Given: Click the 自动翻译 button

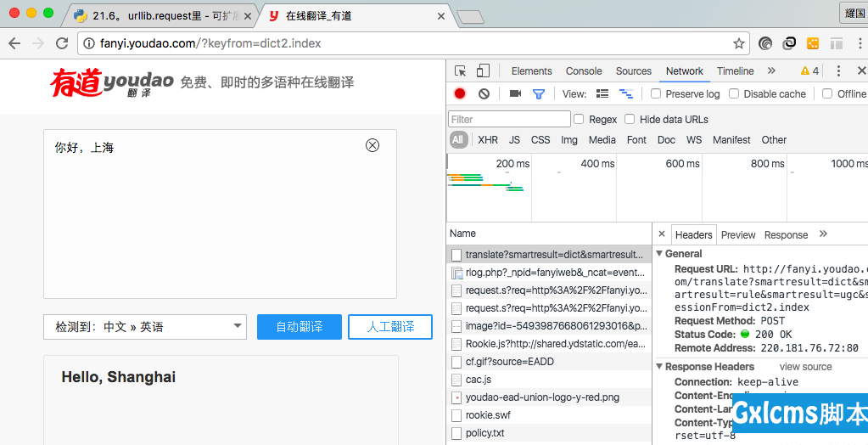Looking at the screenshot, I should click(x=299, y=327).
